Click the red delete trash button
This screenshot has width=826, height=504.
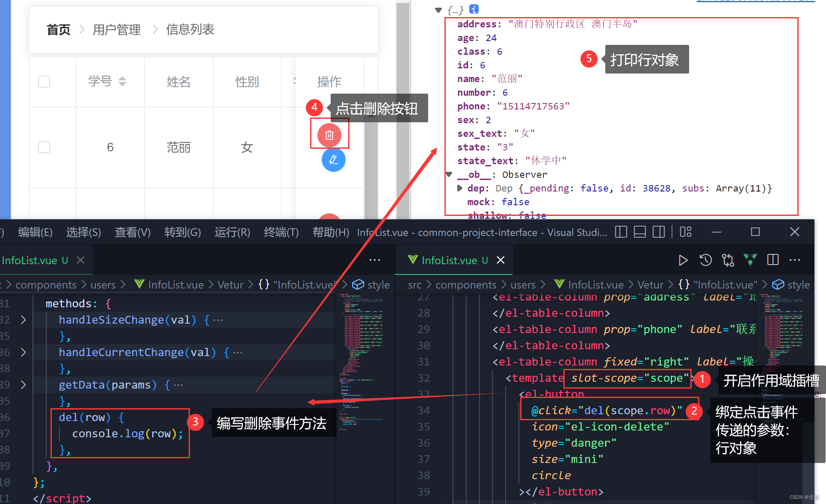click(x=329, y=135)
